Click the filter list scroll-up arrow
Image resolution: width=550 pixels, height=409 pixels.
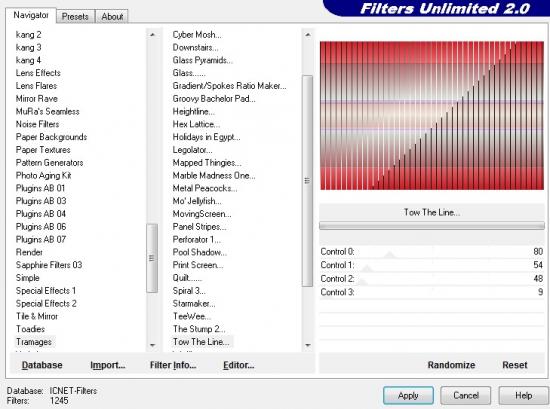[x=308, y=35]
